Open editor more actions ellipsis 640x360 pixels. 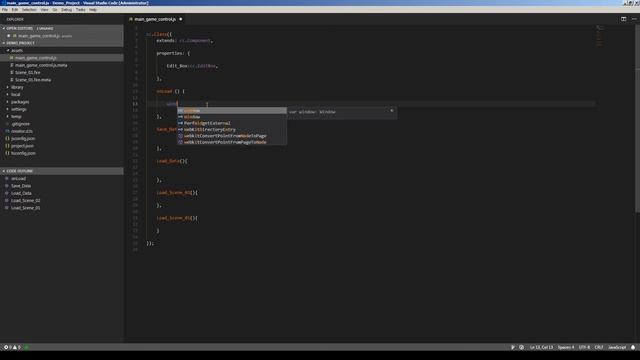[634, 19]
